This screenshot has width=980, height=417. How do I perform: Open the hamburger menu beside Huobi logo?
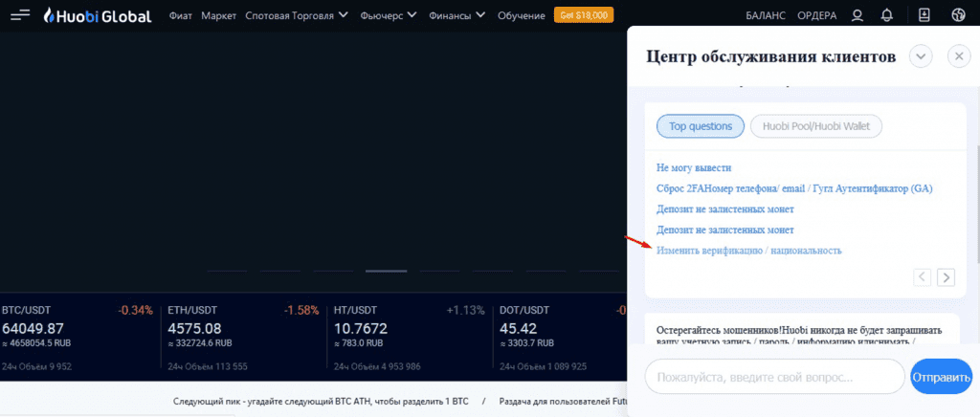click(x=20, y=15)
